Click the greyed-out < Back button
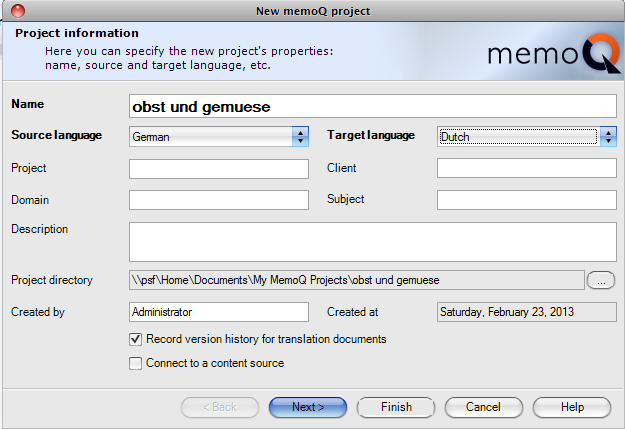Screen dimensions: 625x429 [220, 407]
